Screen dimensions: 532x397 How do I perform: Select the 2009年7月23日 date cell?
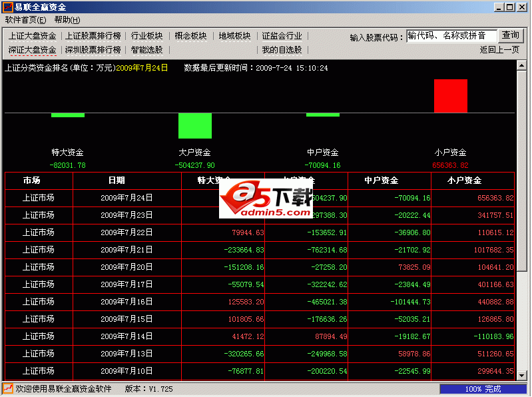(x=127, y=215)
